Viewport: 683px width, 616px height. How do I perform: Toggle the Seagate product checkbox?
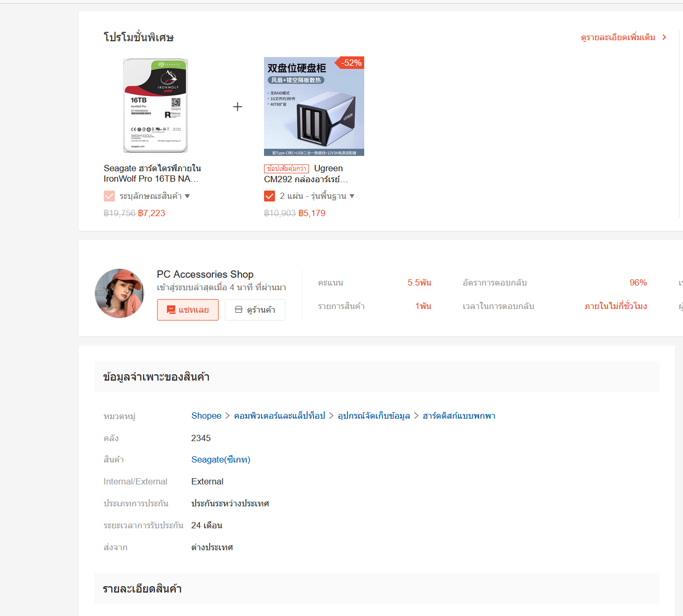(x=109, y=196)
